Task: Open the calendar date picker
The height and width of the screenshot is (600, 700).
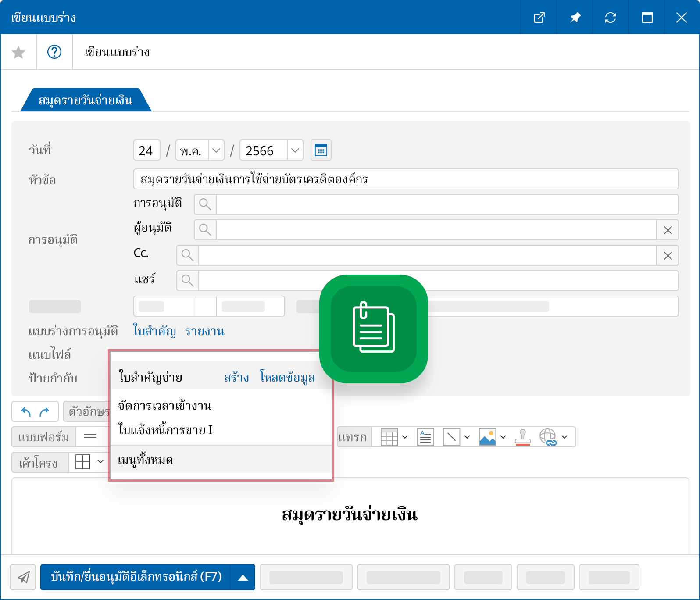Action: 321,150
